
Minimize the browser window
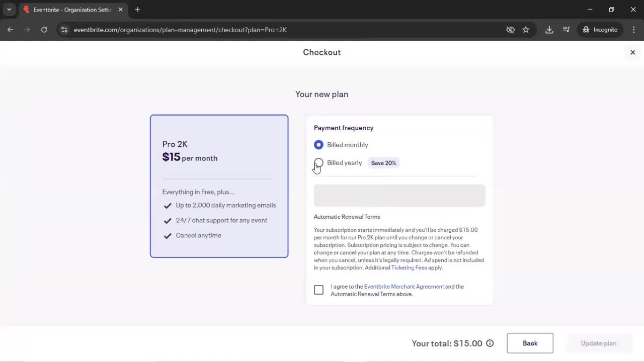[x=590, y=10]
